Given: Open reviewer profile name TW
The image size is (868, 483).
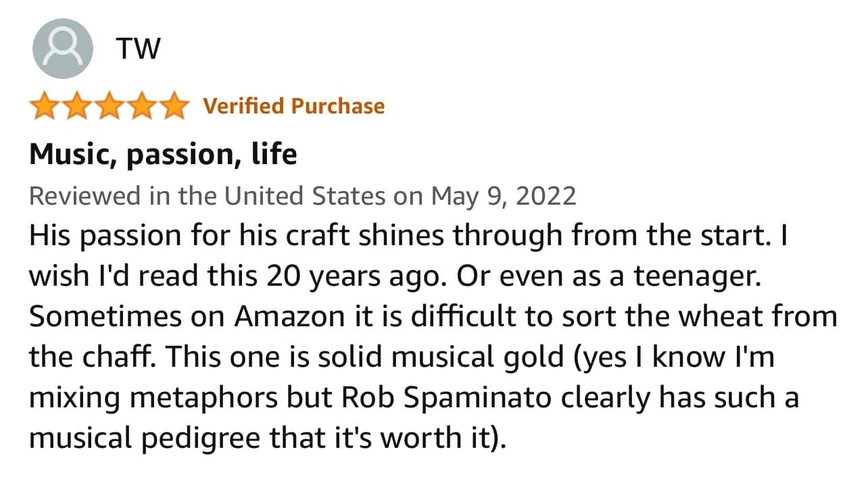Looking at the screenshot, I should coord(138,48).
